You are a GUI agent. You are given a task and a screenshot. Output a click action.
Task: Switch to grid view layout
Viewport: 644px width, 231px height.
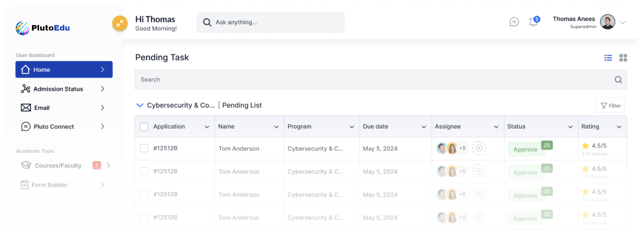click(x=623, y=58)
